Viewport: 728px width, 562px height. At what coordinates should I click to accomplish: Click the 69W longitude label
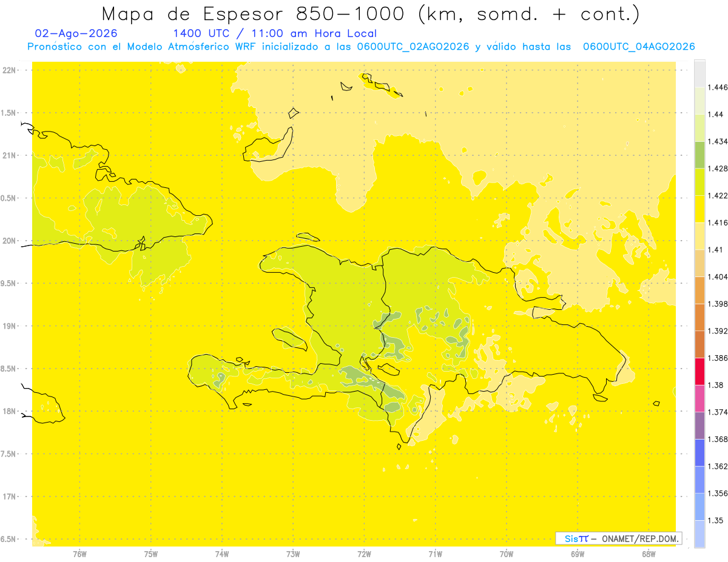[x=578, y=554]
